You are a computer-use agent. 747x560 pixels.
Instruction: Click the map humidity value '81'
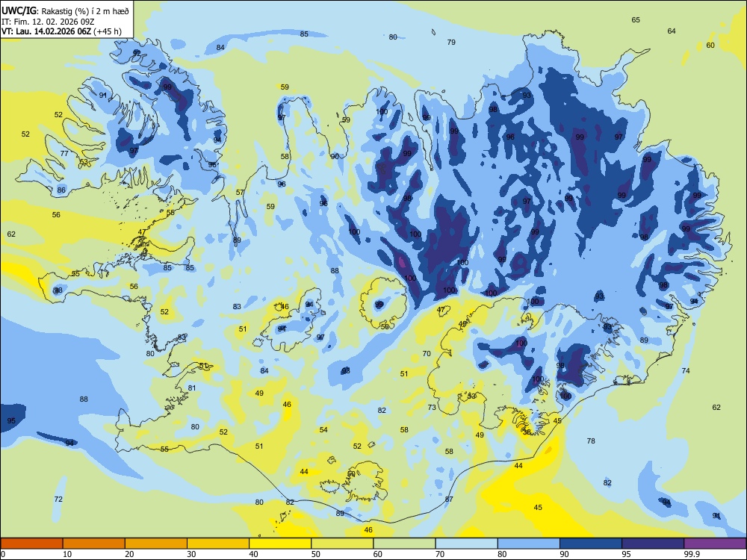click(x=191, y=388)
